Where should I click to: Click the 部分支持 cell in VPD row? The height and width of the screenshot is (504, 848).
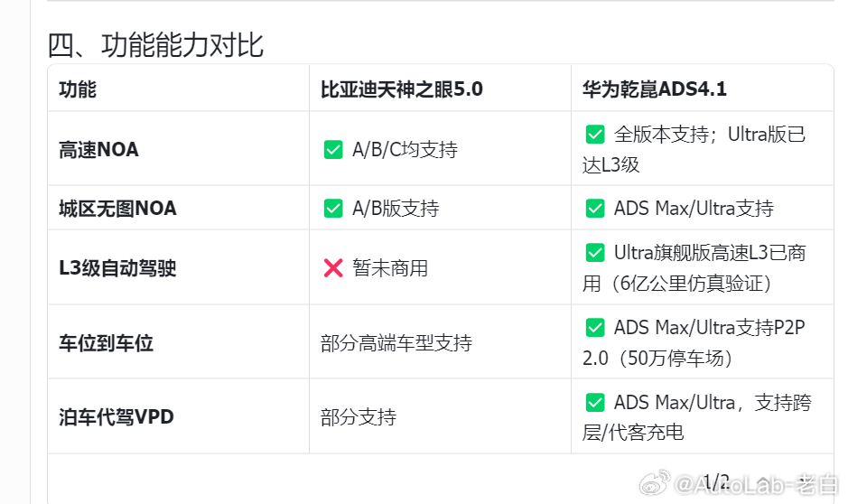coord(358,417)
